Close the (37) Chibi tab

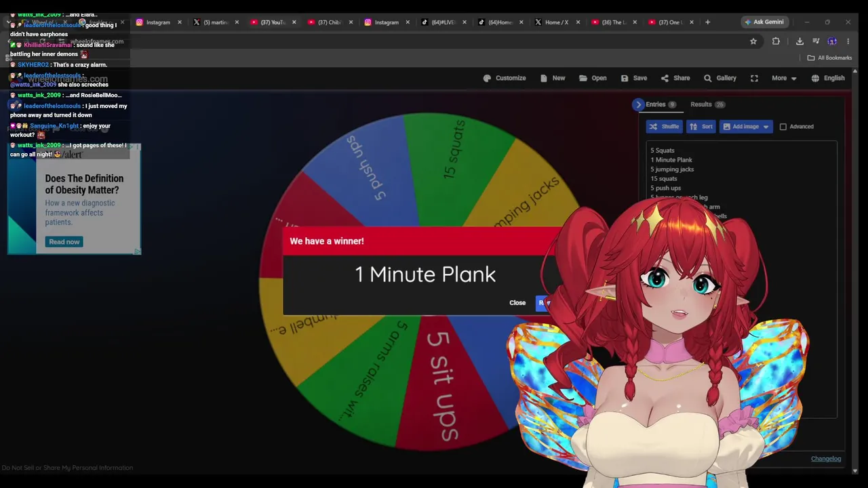[x=351, y=22]
